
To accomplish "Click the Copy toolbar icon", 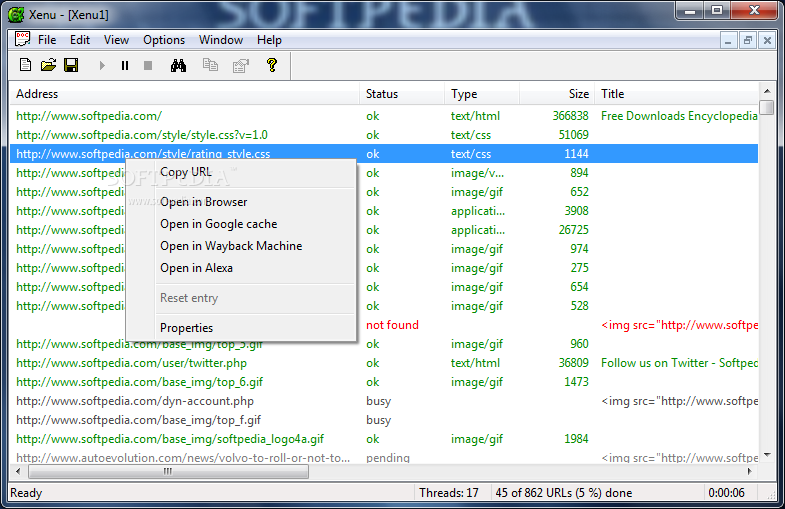I will (x=210, y=65).
